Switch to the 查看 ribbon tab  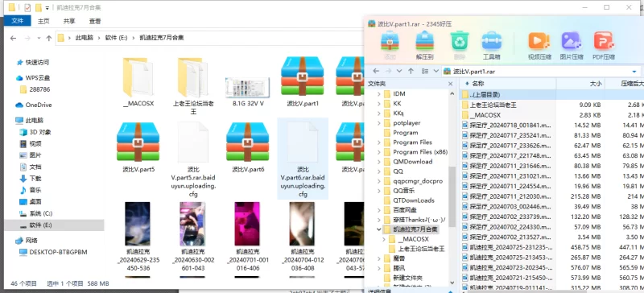click(95, 21)
